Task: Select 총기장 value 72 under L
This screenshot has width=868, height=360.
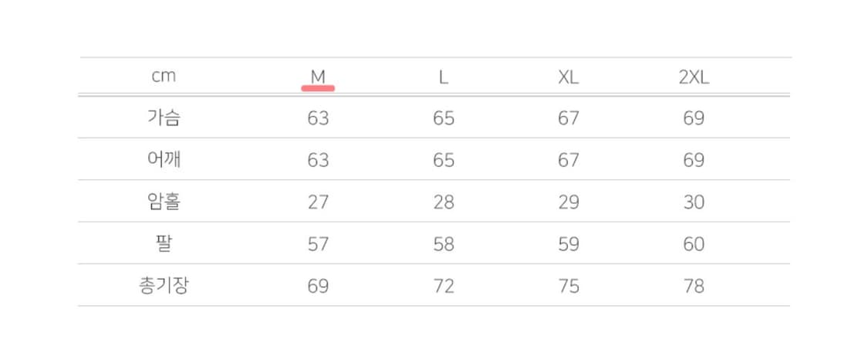Action: click(x=444, y=286)
